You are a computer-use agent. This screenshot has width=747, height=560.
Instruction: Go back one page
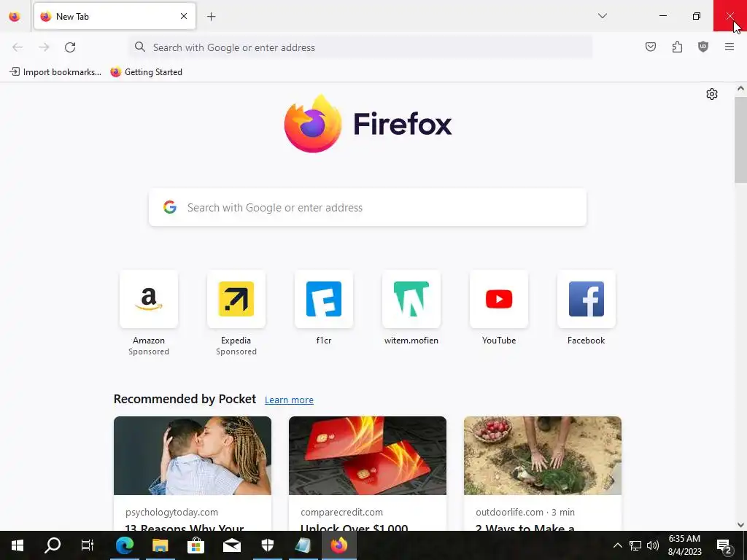(18, 47)
